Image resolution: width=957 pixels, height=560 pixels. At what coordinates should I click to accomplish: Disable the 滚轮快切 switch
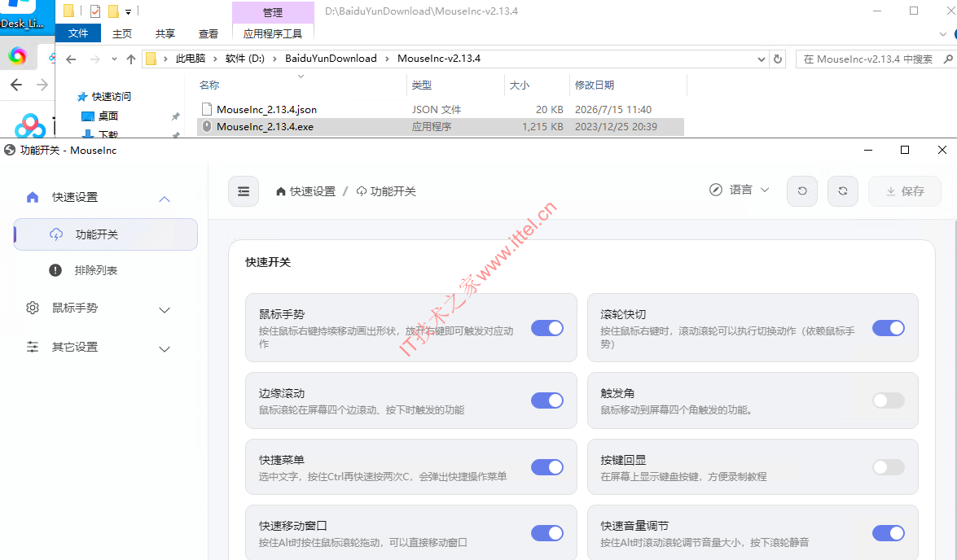click(888, 328)
